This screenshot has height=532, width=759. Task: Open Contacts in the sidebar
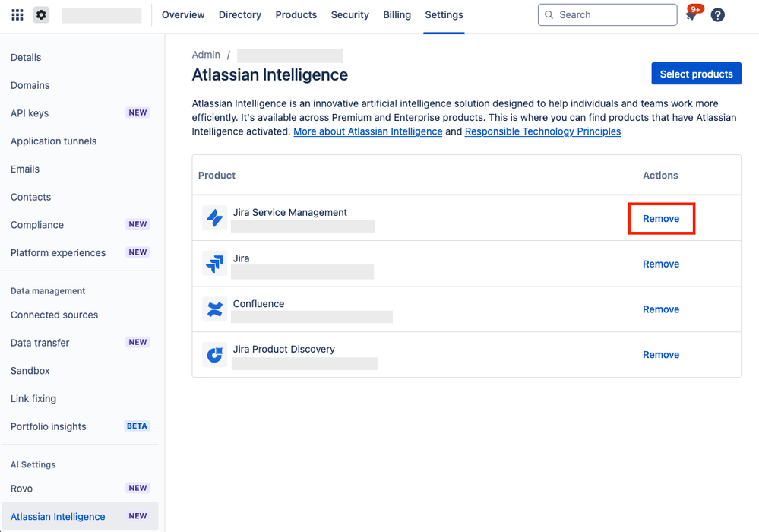pyautogui.click(x=30, y=197)
